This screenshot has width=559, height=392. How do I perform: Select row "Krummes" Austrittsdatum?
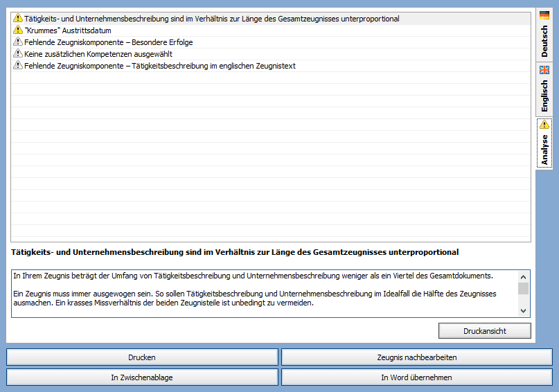tap(271, 30)
